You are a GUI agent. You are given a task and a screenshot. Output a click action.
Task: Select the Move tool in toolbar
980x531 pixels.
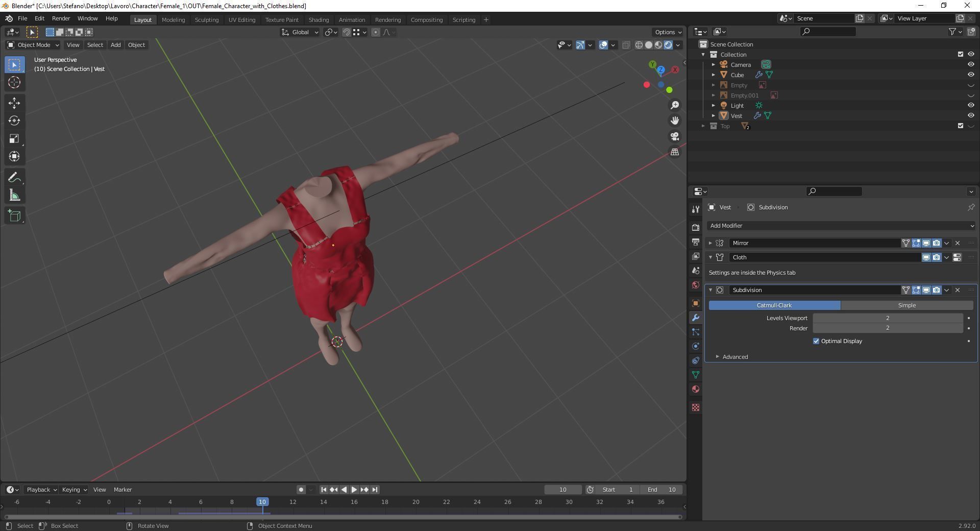(14, 103)
